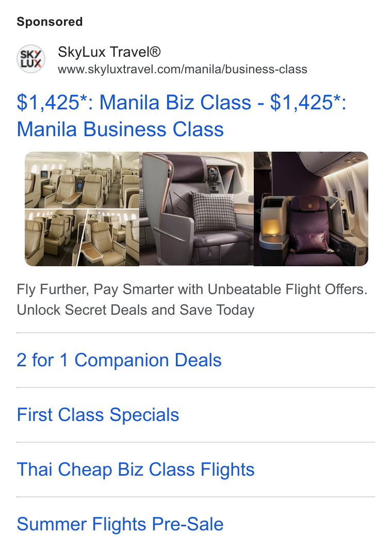Screen dimensions: 392x551
Task: Open Thai Cheap Biz Class Flights
Action: pyautogui.click(x=136, y=469)
